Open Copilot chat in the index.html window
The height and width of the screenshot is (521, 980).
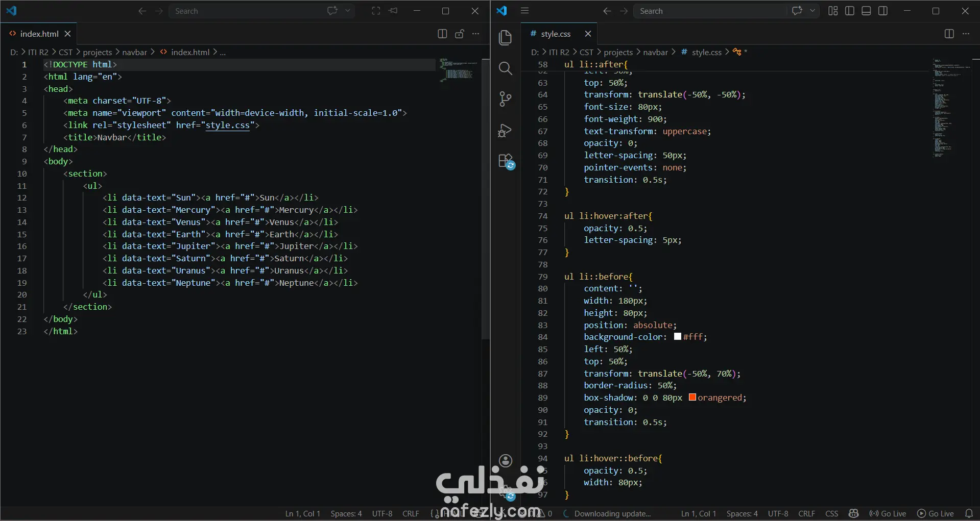click(x=332, y=11)
